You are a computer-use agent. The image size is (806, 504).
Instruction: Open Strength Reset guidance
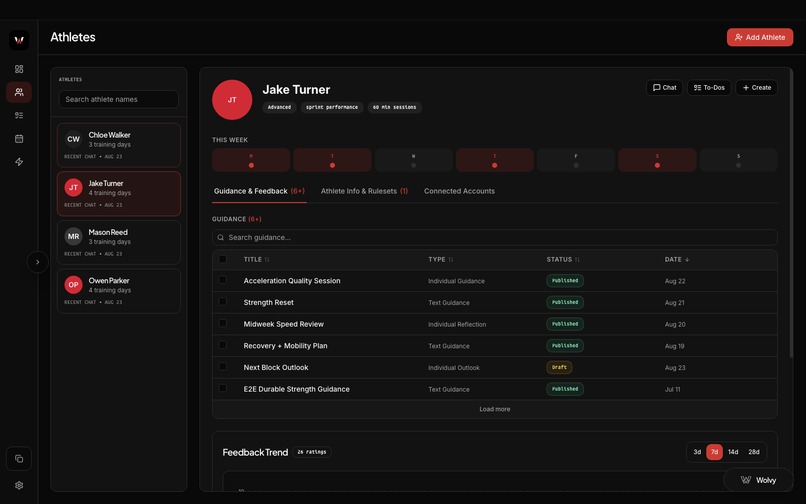[x=268, y=302]
